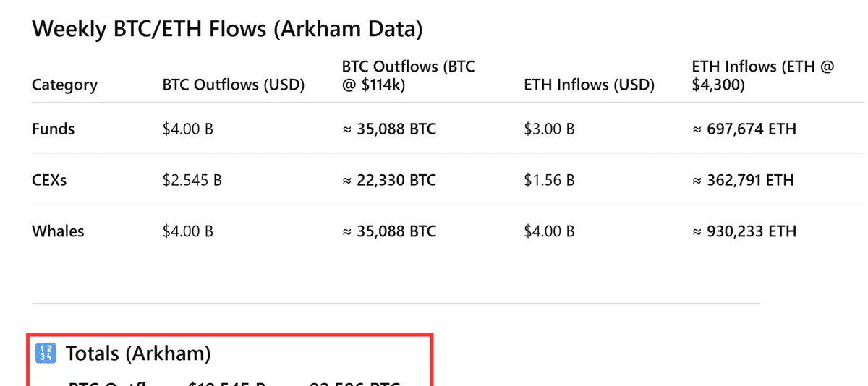This screenshot has width=868, height=386.
Task: Click the Whales $4.00 B ETH inflows cell
Action: click(x=549, y=231)
